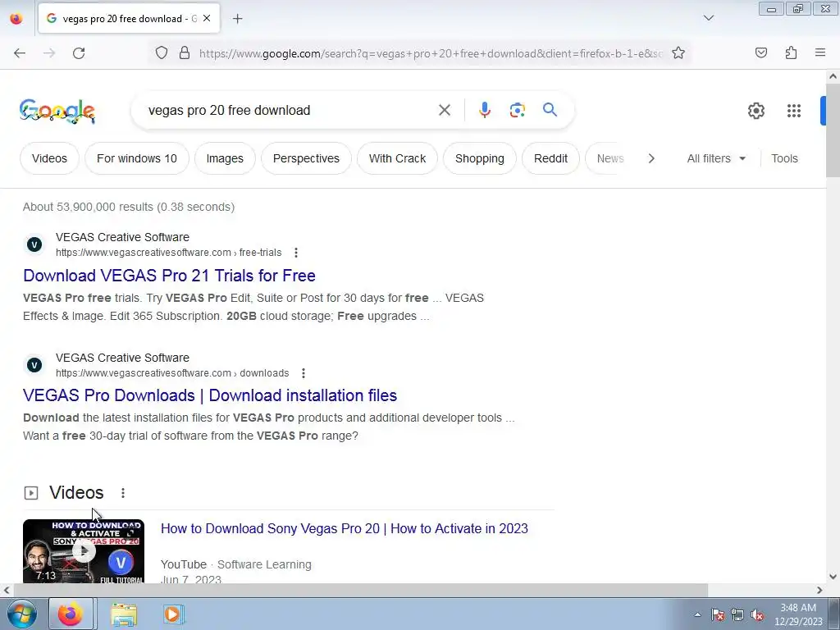
Task: Submit search with the magnifying glass icon
Action: [550, 110]
